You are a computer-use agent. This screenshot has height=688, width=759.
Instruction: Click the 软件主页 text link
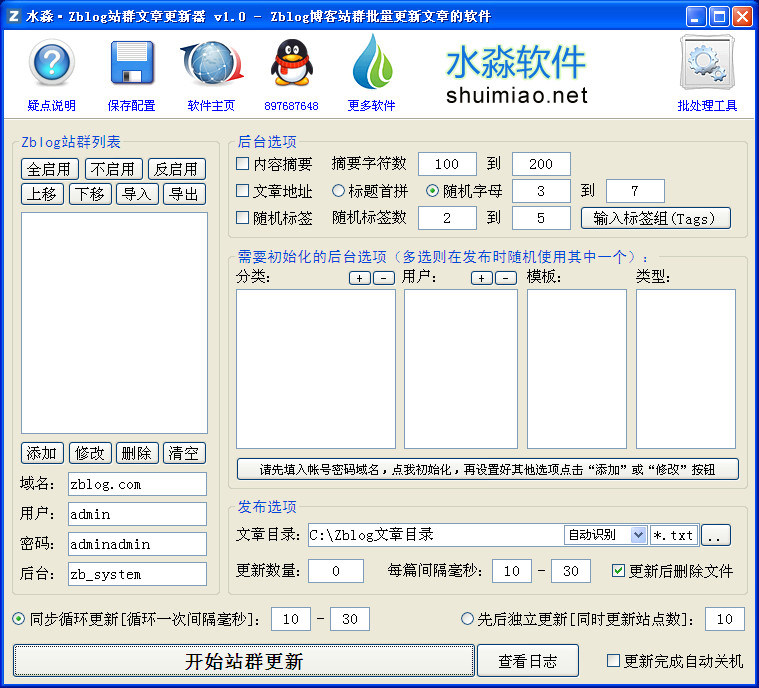[212, 106]
